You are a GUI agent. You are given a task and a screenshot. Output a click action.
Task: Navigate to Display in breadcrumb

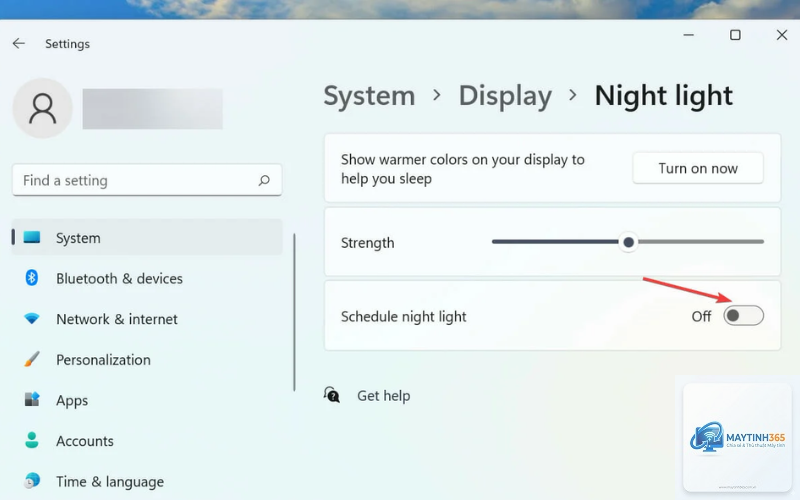(505, 95)
